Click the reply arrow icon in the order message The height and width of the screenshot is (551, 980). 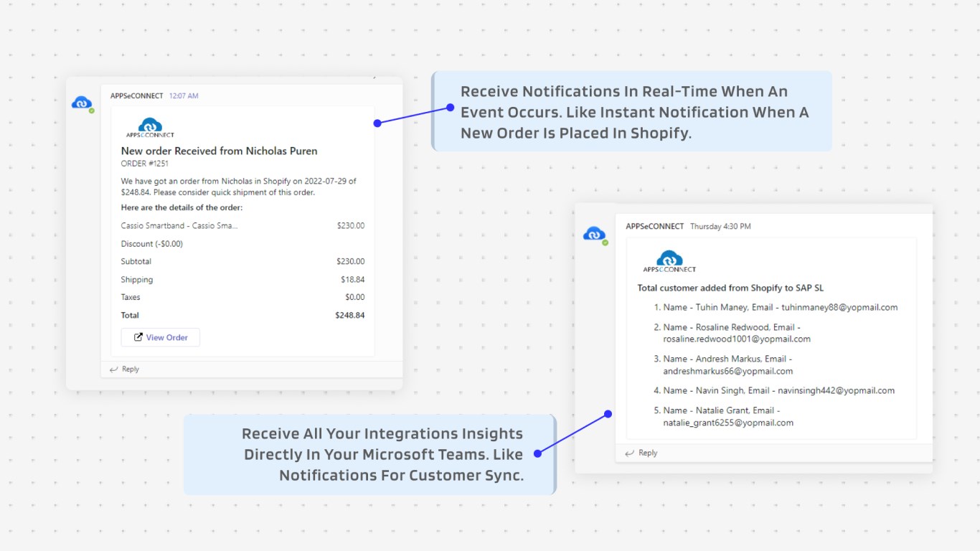tap(113, 369)
